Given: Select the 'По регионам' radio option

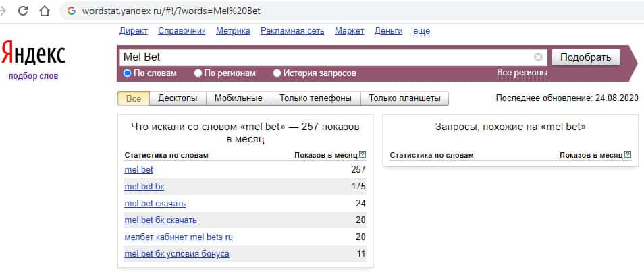Looking at the screenshot, I should coord(198,73).
